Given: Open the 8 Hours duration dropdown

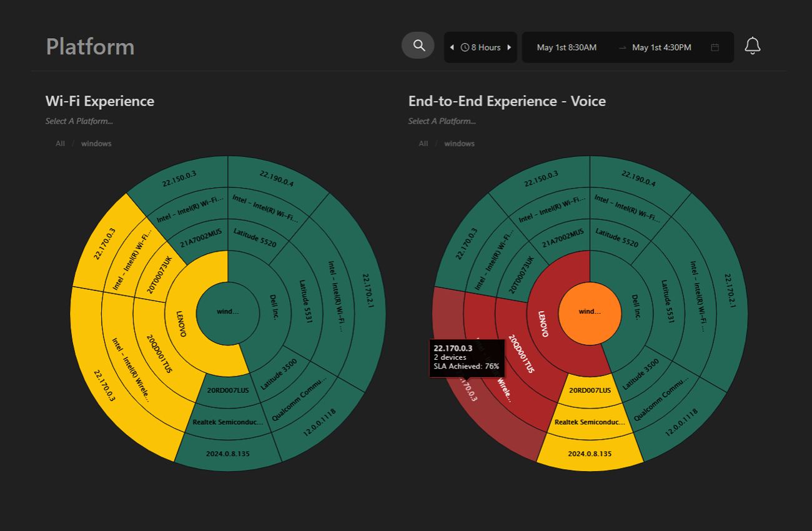Looking at the screenshot, I should tap(481, 47).
